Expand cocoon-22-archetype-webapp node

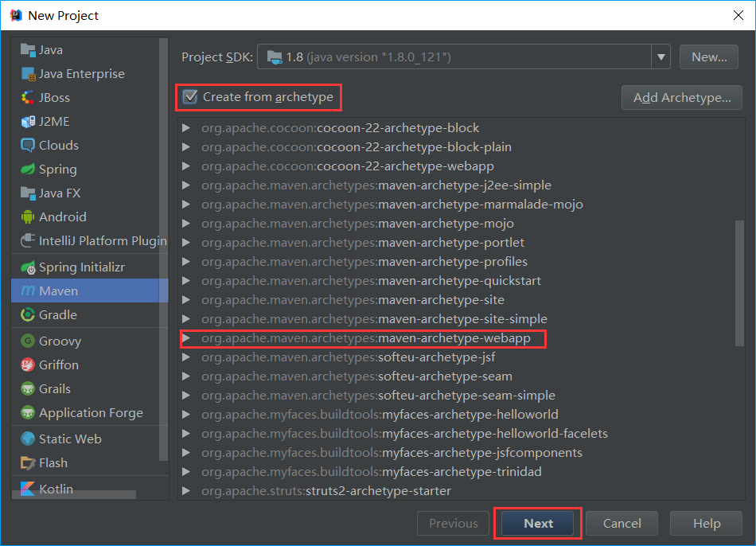click(185, 166)
